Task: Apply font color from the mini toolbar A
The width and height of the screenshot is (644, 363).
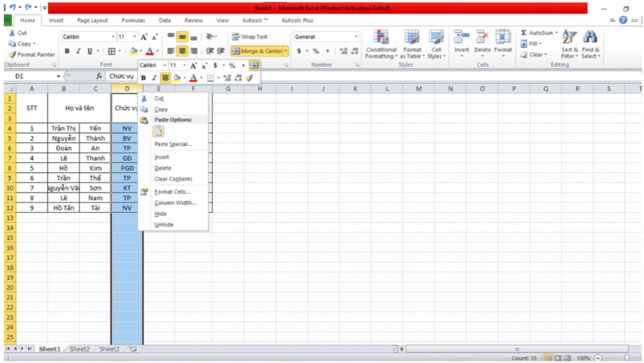Action: tap(193, 78)
